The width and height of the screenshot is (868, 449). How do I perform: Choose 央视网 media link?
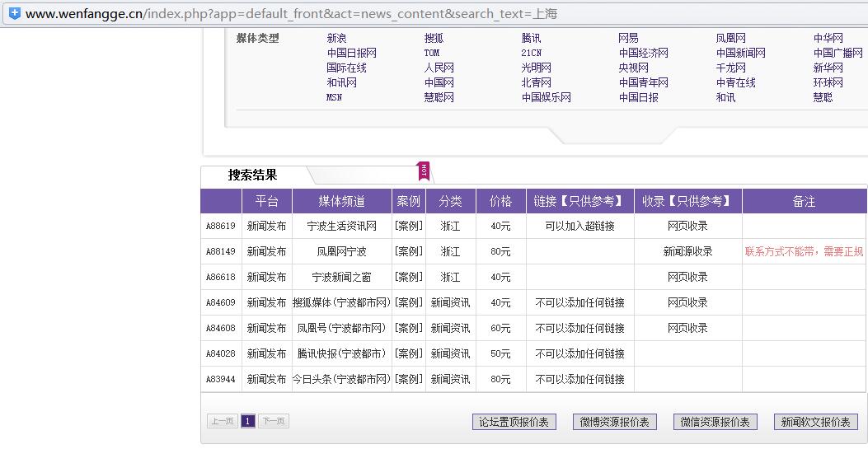pyautogui.click(x=633, y=68)
